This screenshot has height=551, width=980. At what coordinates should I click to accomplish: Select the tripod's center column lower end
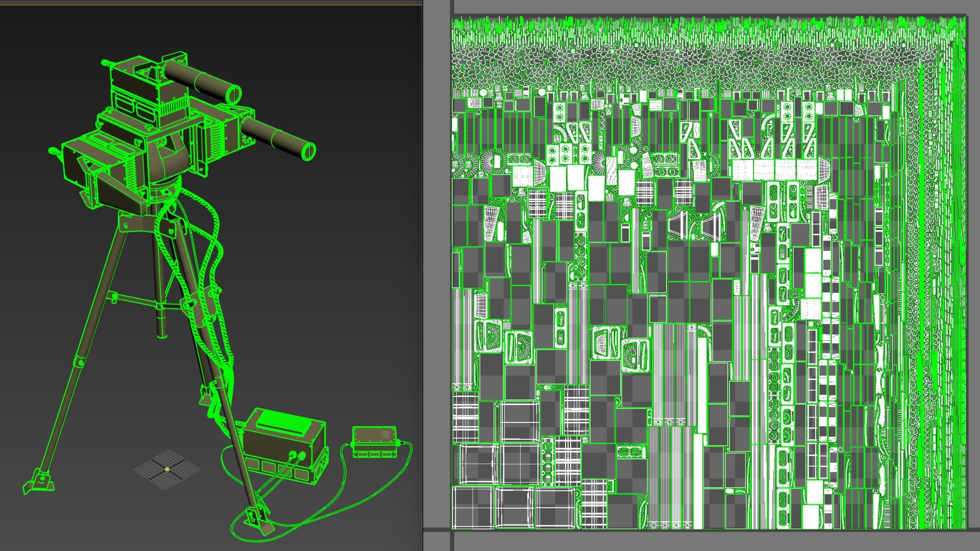[x=161, y=327]
